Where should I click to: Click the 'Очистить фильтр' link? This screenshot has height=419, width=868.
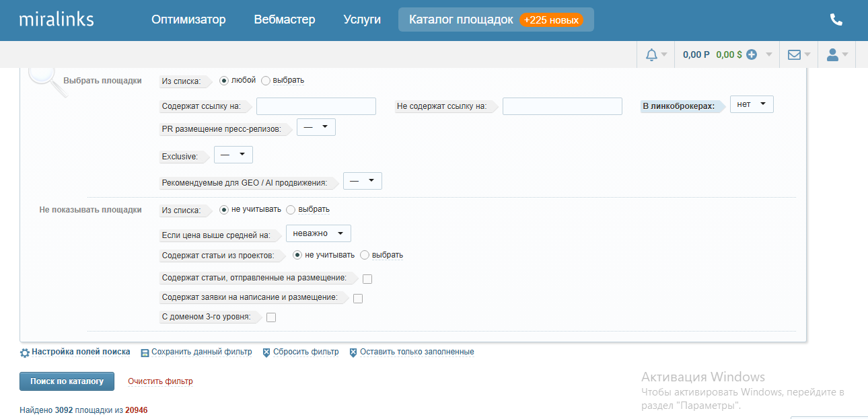(160, 381)
